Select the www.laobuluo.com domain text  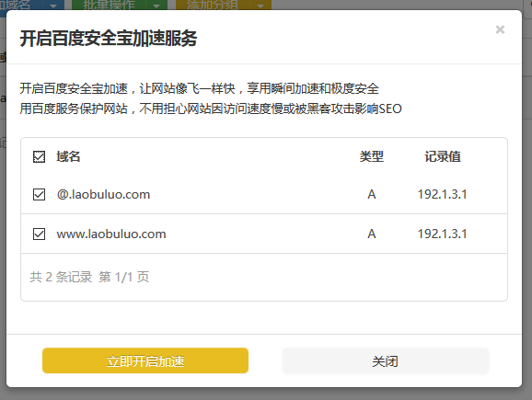point(111,234)
